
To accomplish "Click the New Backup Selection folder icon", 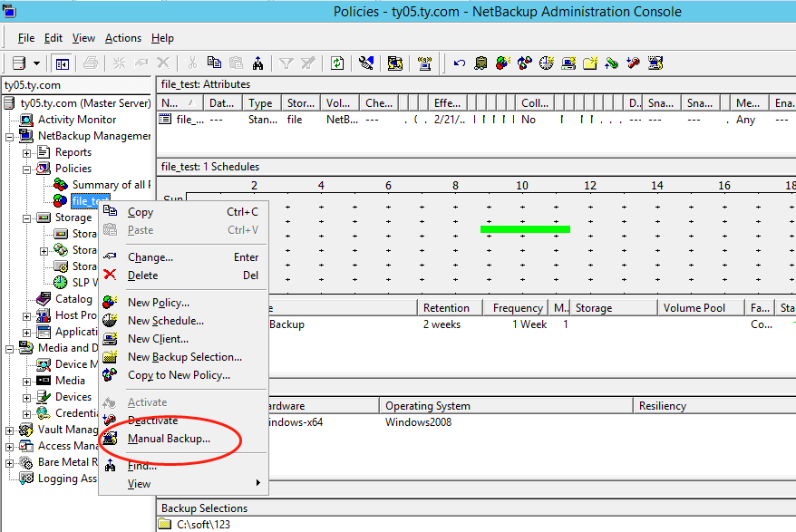I will click(590, 63).
